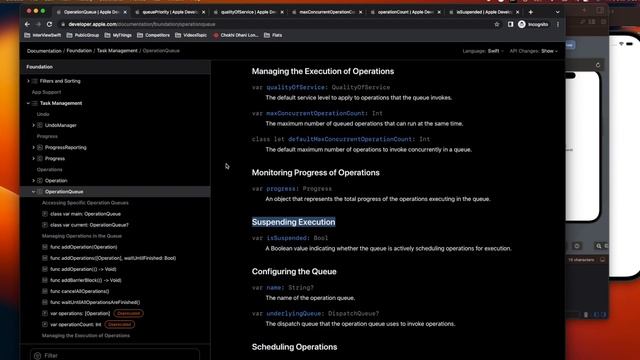Image resolution: width=640 pixels, height=360 pixels.
Task: Open the underlyingQueue property link
Action: (293, 313)
